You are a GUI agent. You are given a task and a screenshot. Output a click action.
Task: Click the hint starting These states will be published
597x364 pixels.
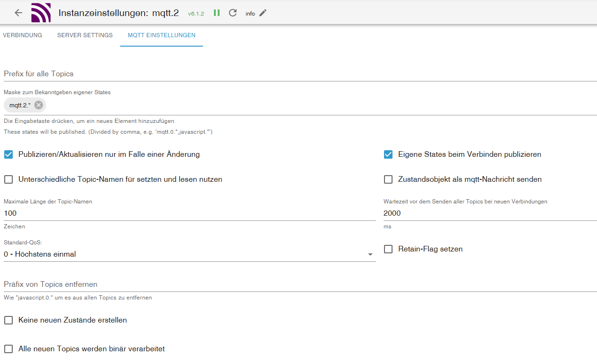(108, 132)
